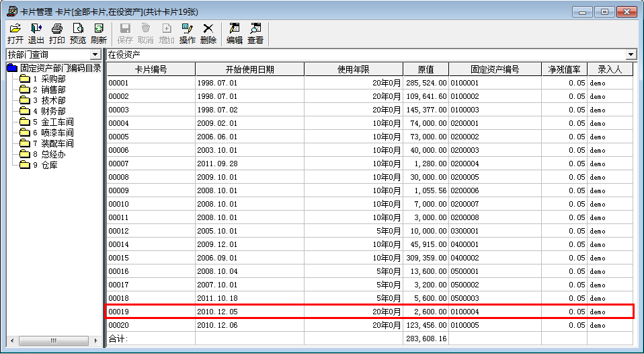Select the 9 仓库 folder
The height and width of the screenshot is (354, 644).
click(39, 166)
